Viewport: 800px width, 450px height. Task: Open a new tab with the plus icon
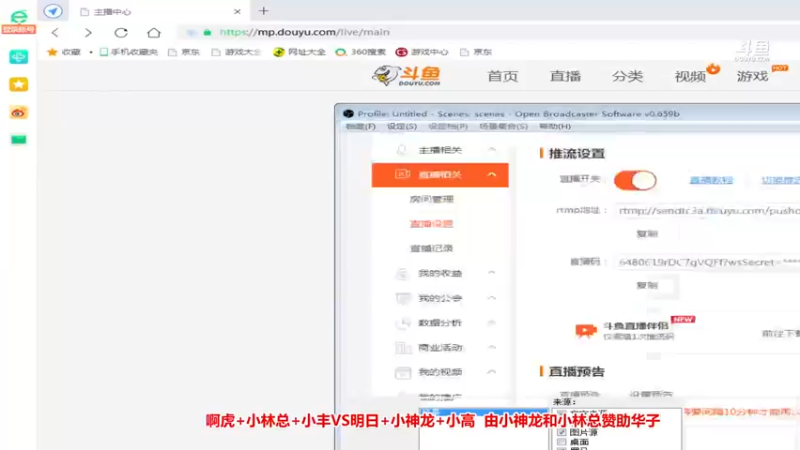click(x=263, y=11)
